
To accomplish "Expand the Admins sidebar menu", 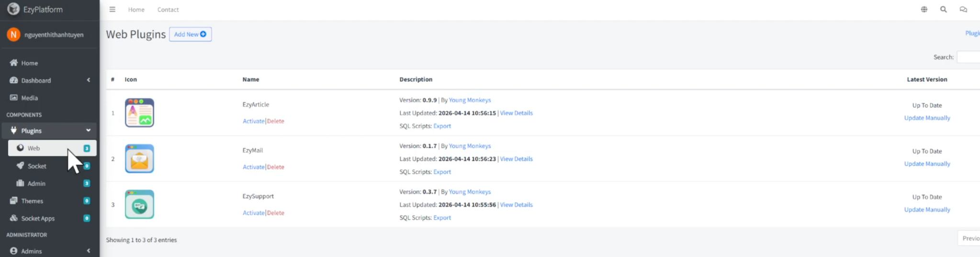I will 88,251.
